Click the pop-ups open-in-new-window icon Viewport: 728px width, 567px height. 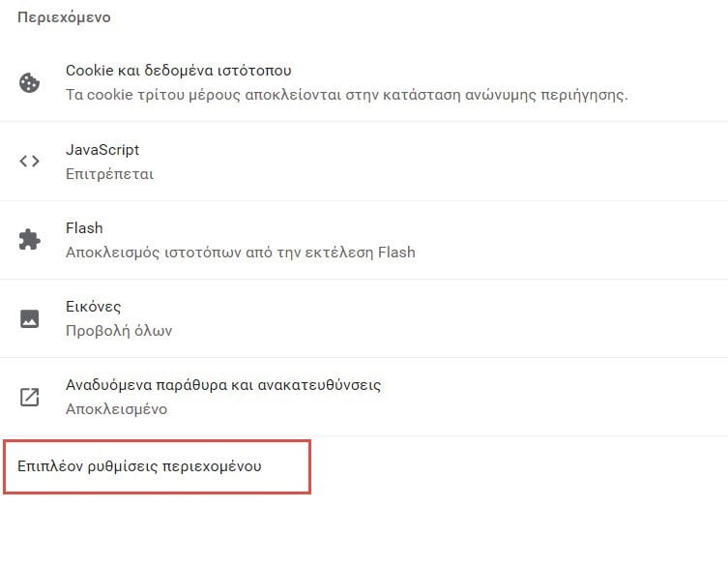tap(29, 397)
